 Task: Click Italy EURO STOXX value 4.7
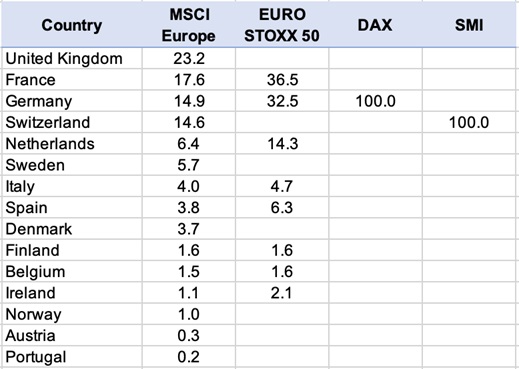point(282,186)
